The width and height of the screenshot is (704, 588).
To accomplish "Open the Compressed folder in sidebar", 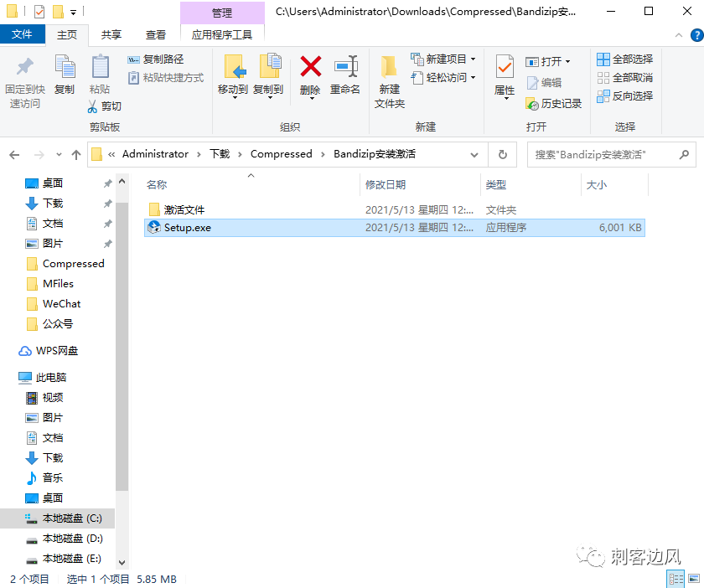I will (x=73, y=264).
